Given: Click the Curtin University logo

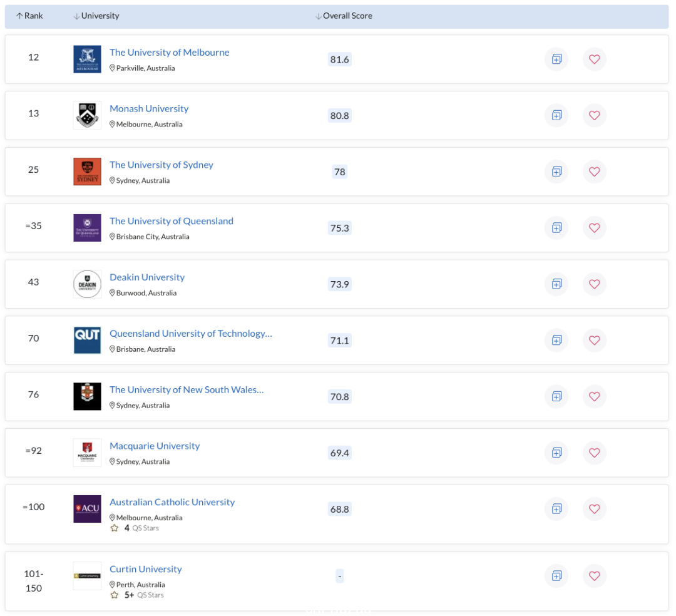Looking at the screenshot, I should (x=87, y=575).
